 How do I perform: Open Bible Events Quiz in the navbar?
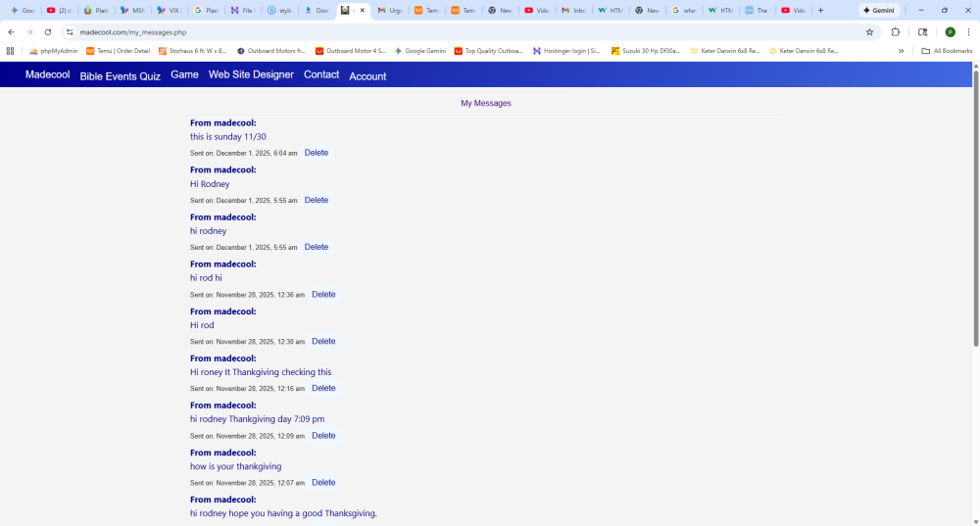click(120, 75)
